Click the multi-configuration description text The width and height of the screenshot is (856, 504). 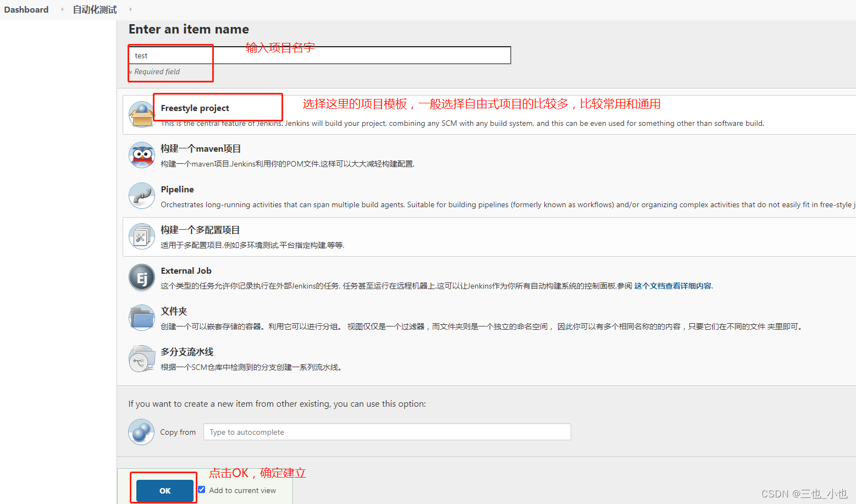(x=252, y=245)
